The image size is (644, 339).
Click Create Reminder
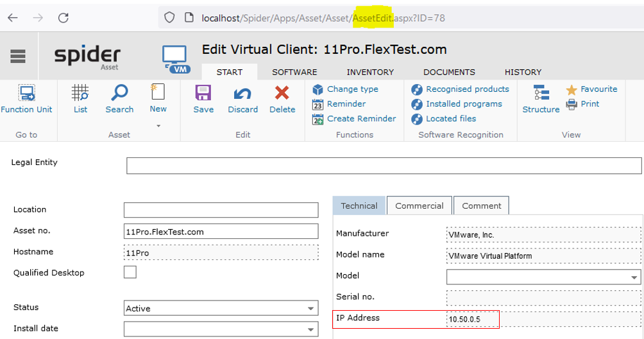[x=354, y=119]
